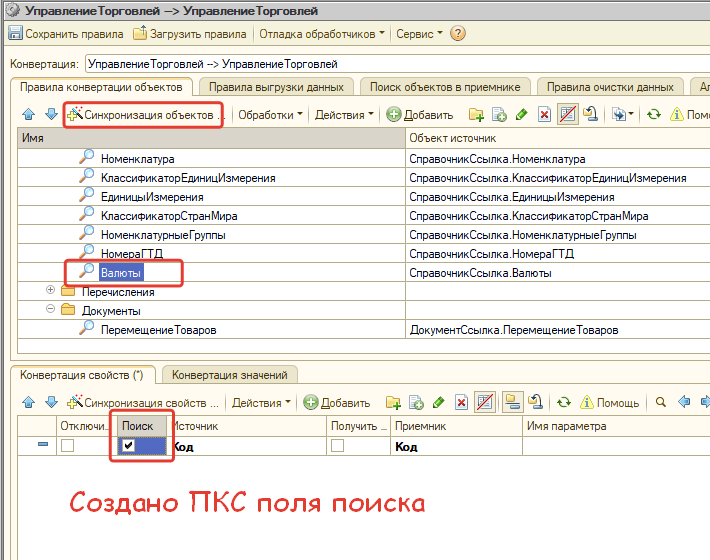Move object rule down with upper blue arrow

pyautogui.click(x=51, y=115)
